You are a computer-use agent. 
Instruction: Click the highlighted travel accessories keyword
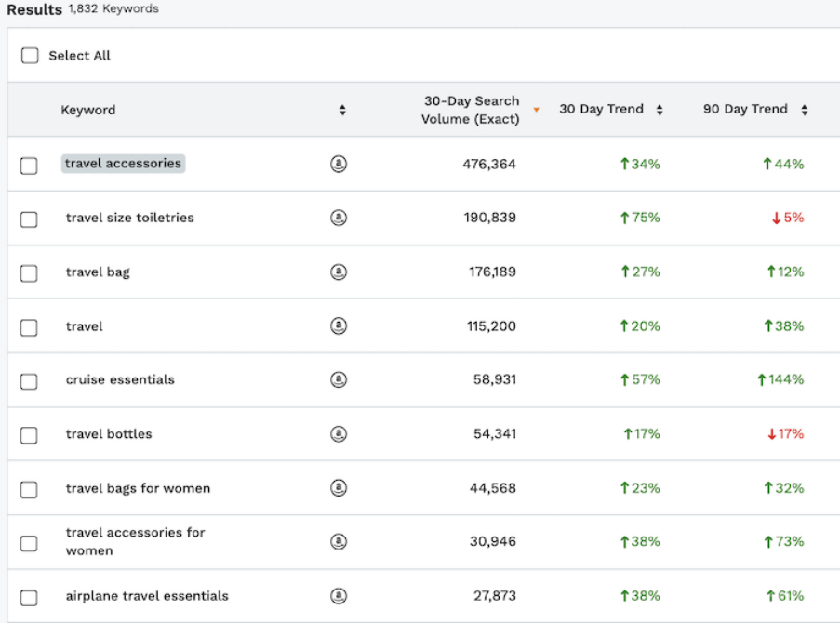pyautogui.click(x=123, y=164)
